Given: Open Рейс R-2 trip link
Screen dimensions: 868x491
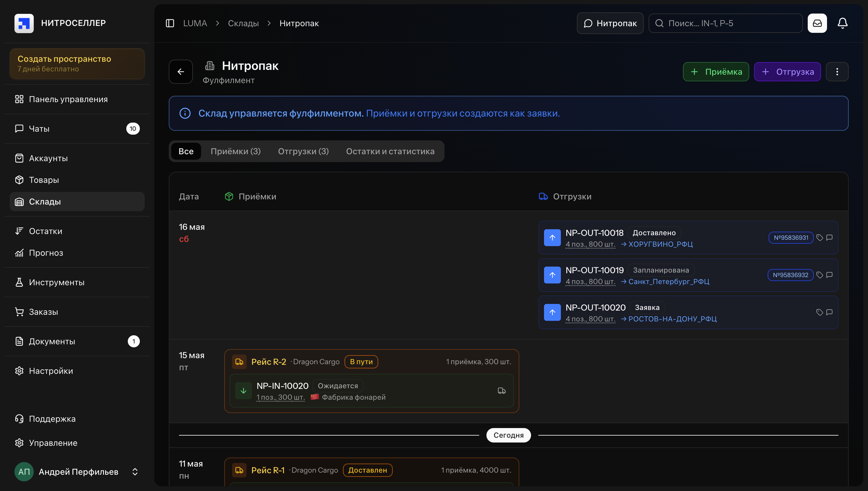Looking at the screenshot, I should [269, 362].
